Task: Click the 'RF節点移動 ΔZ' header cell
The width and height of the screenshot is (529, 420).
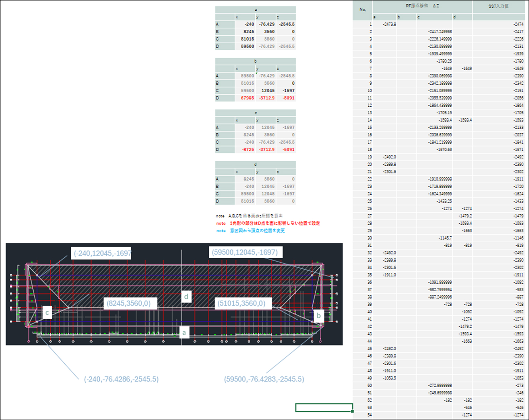Action: pos(422,6)
